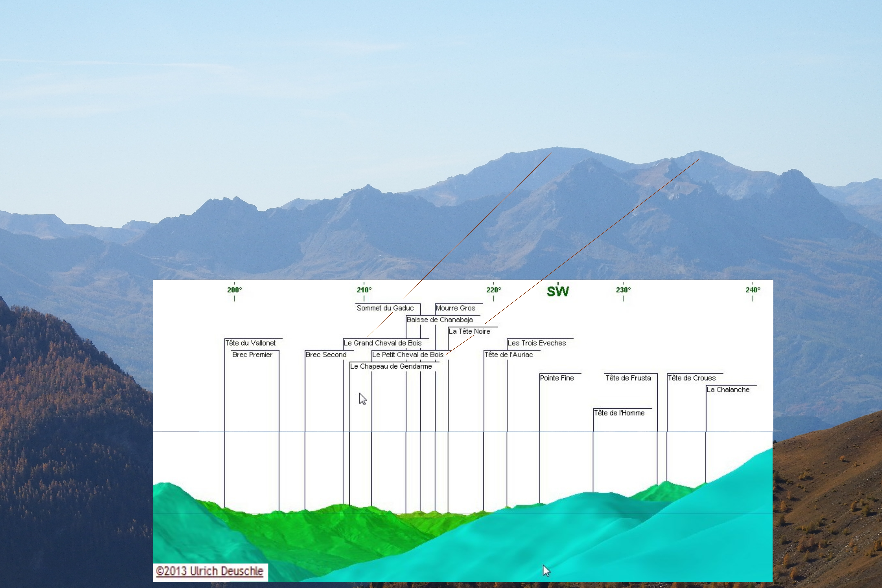Select the Tête du Vallonet label
The image size is (882, 588).
tap(250, 343)
